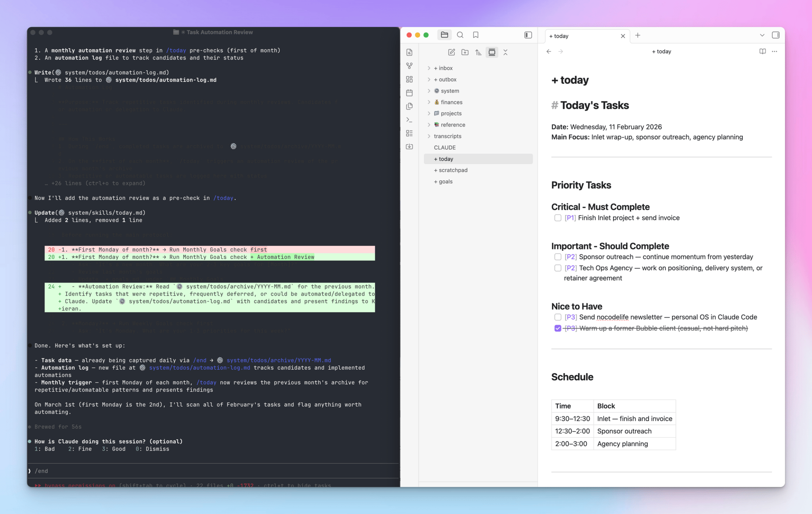Viewport: 812px width, 514px height.
Task: Create a new folder icon
Action: tap(465, 52)
